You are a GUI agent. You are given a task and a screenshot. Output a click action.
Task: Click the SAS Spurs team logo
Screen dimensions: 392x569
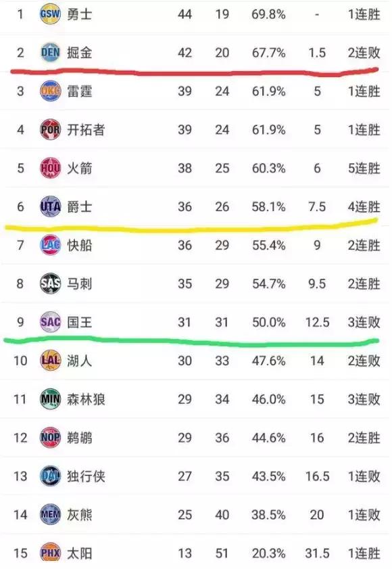50,283
